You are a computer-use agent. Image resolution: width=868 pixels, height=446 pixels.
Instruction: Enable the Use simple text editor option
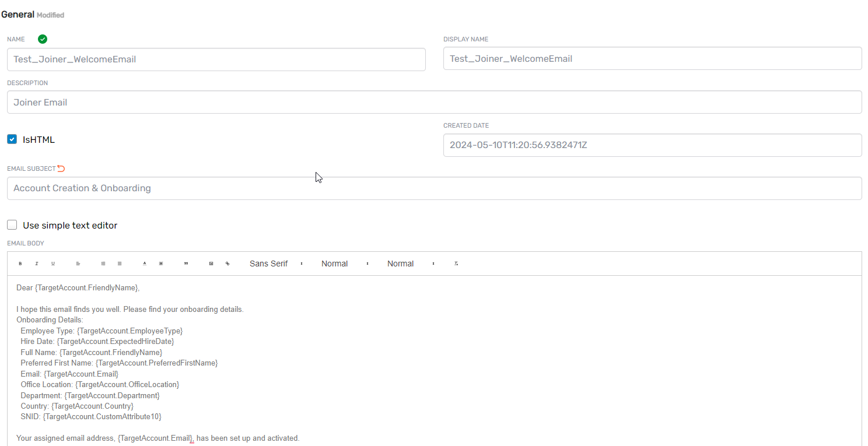12,224
